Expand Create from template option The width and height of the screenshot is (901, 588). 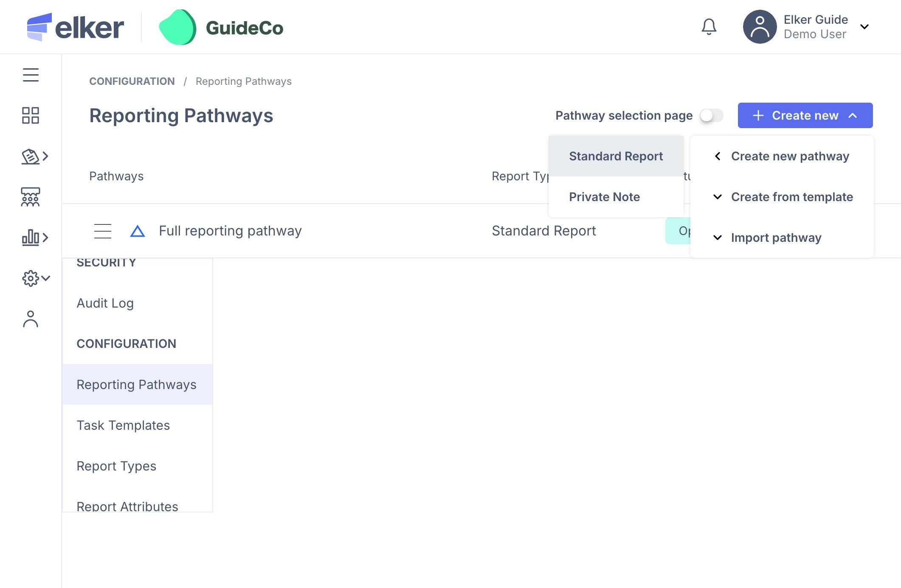(x=791, y=197)
